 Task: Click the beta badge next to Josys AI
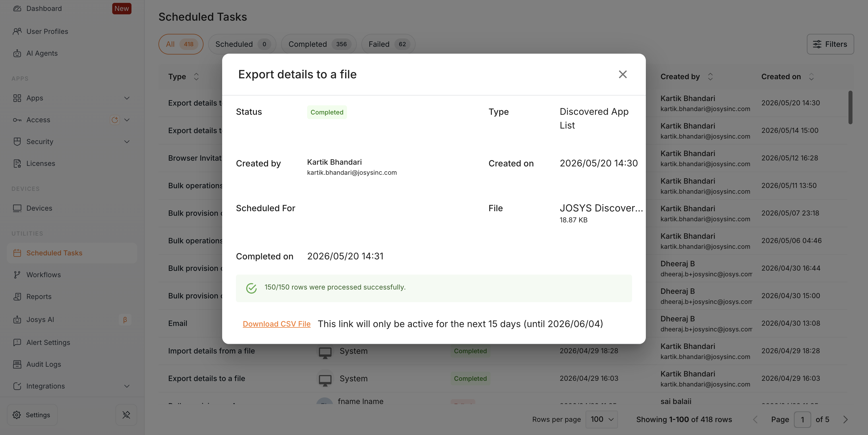click(x=125, y=319)
